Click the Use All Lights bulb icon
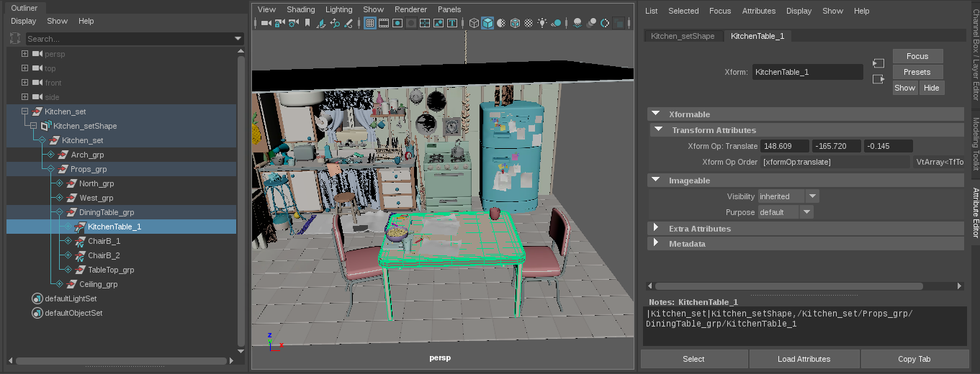This screenshot has width=980, height=374. coord(542,23)
